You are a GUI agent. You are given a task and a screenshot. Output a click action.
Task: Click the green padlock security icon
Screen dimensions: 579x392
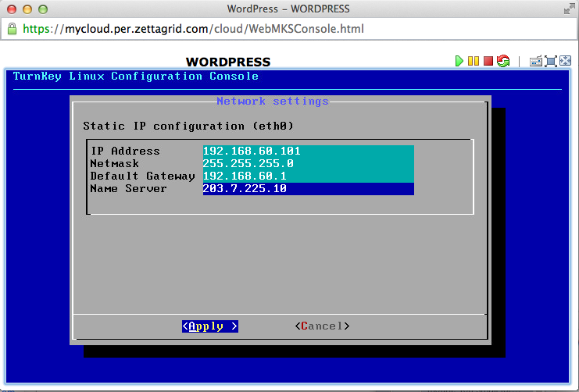(x=13, y=29)
